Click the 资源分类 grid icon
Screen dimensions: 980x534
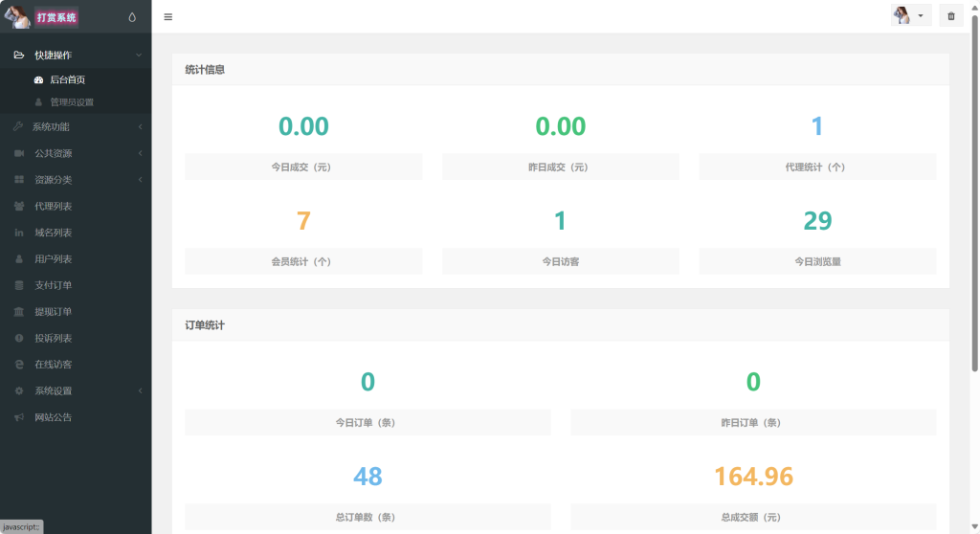tap(19, 180)
